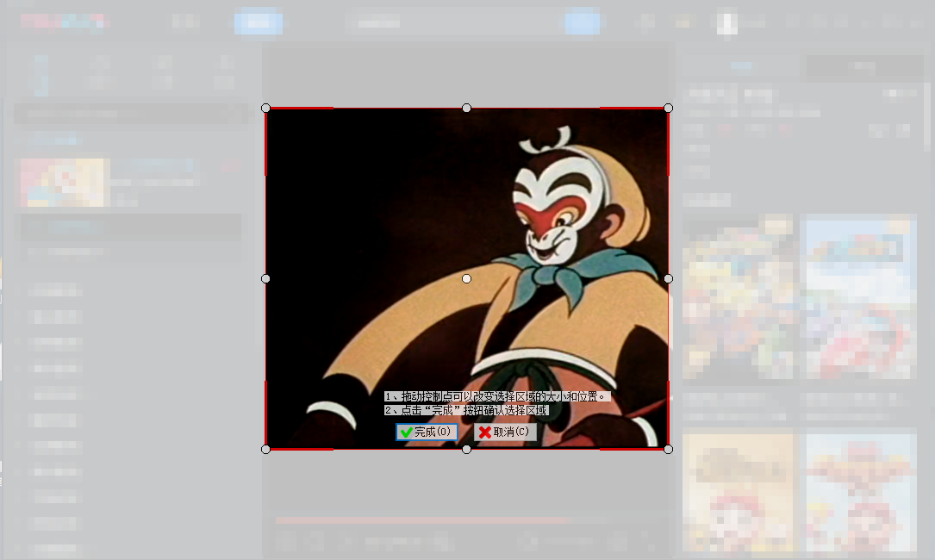Click the bottom-right corner resize handle
Viewport: 935px width, 560px height.
pyautogui.click(x=668, y=449)
